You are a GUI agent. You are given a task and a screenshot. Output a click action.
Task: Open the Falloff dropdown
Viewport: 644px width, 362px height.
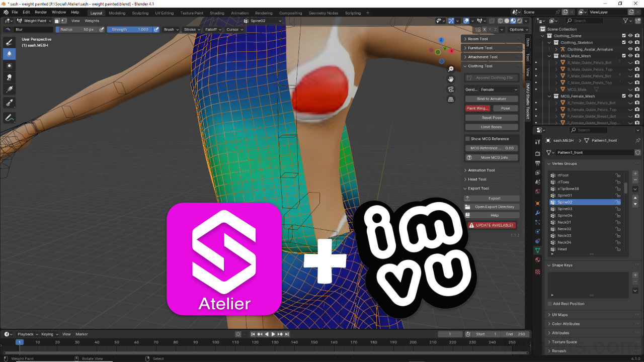pyautogui.click(x=213, y=30)
